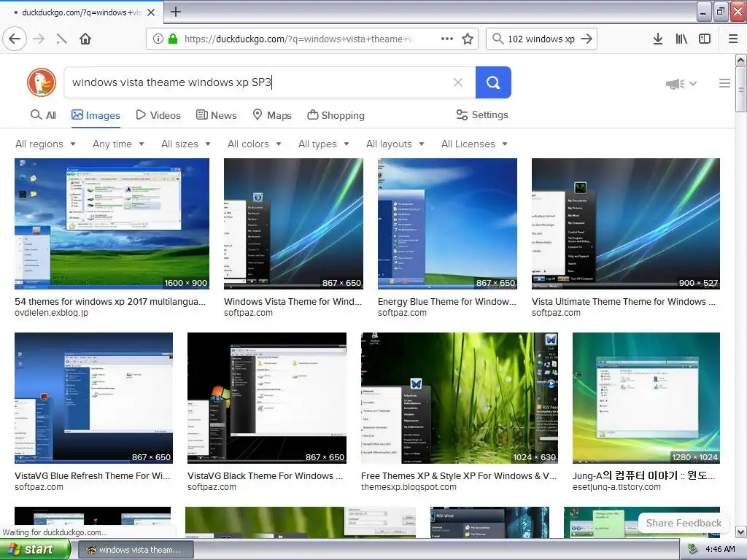The height and width of the screenshot is (560, 747).
Task: Open 'VistaVG Black Theme For Windows' title
Action: [x=265, y=475]
